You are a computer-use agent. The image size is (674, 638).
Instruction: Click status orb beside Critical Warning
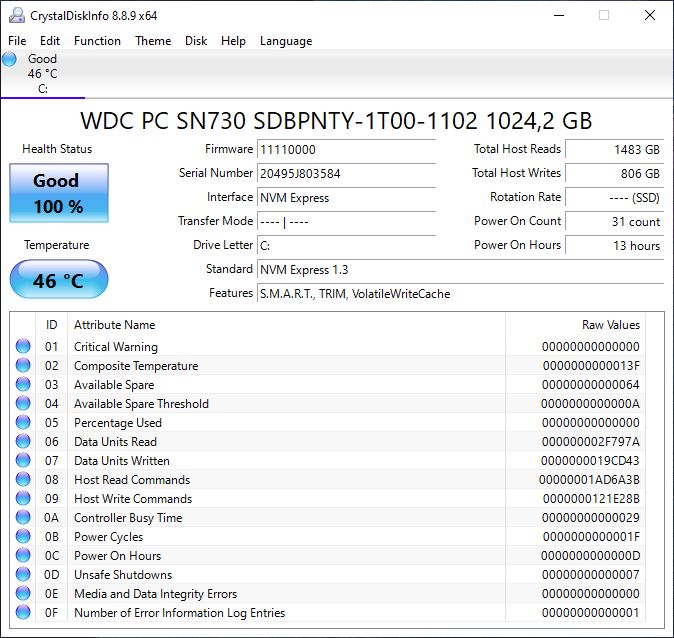pyautogui.click(x=23, y=346)
